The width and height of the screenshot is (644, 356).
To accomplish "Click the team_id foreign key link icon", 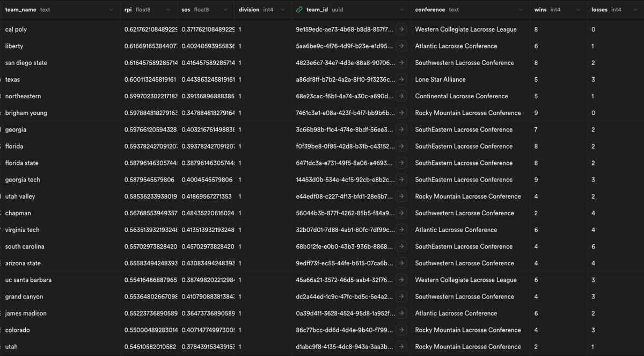I will 299,10.
